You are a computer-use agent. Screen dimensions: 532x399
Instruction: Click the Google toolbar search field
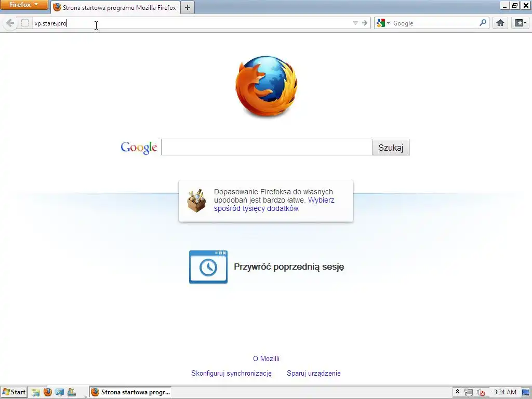click(x=435, y=23)
